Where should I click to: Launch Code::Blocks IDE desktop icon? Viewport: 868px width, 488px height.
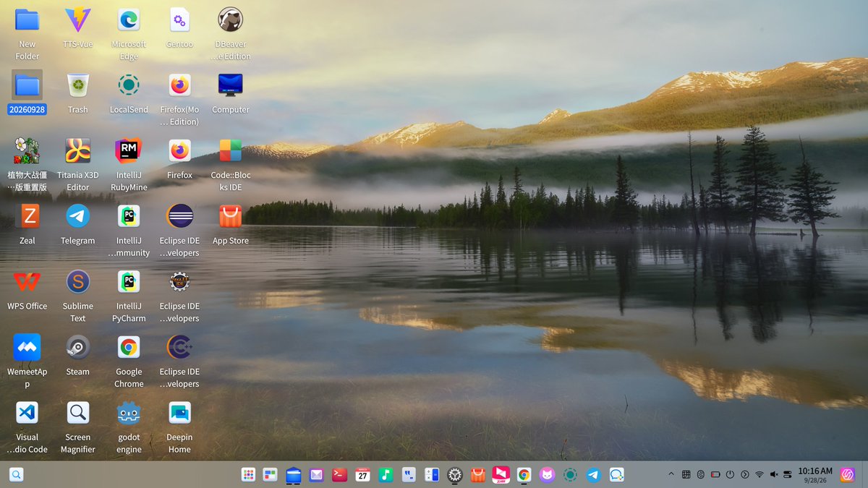point(230,151)
